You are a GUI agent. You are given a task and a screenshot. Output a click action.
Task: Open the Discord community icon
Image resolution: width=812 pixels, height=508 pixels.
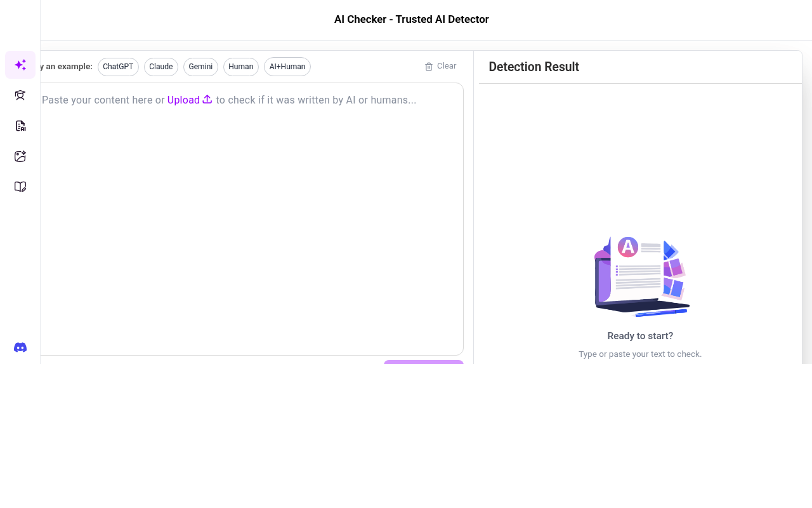(x=20, y=347)
